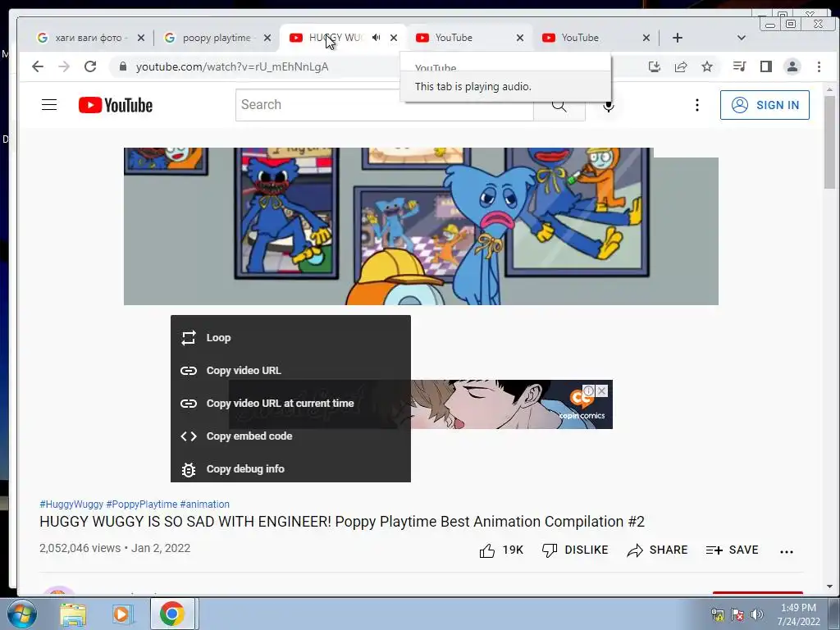Select Copy debug info
Viewport: 840px width, 630px height.
pyautogui.click(x=290, y=468)
